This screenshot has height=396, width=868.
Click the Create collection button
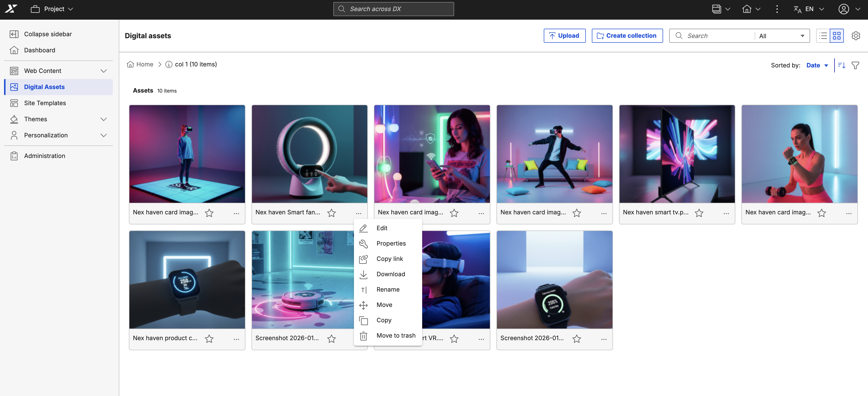(627, 36)
